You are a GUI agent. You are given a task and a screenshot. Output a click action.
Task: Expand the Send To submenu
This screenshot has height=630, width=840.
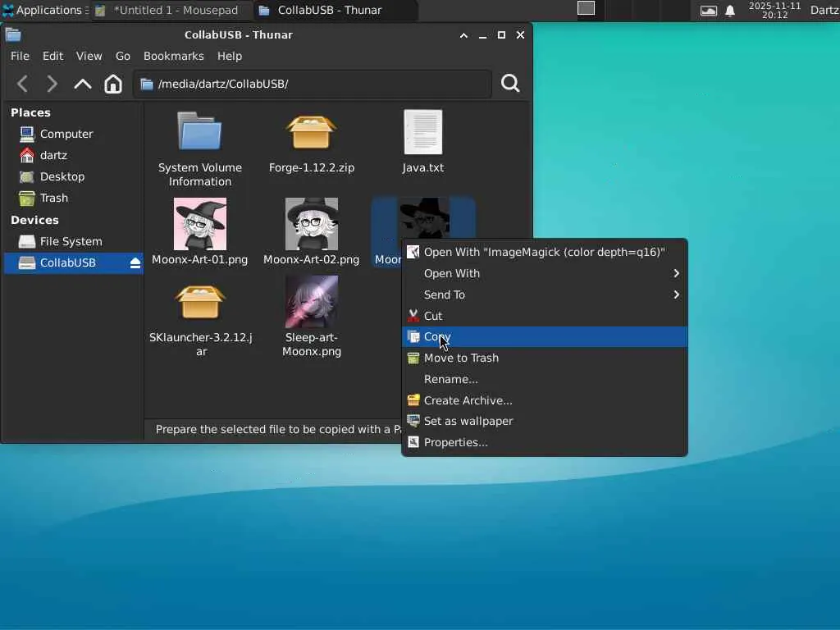coord(545,294)
